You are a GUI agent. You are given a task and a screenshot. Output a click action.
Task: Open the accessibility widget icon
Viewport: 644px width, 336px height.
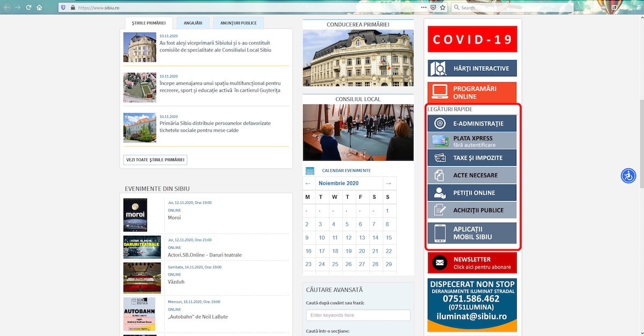[628, 176]
